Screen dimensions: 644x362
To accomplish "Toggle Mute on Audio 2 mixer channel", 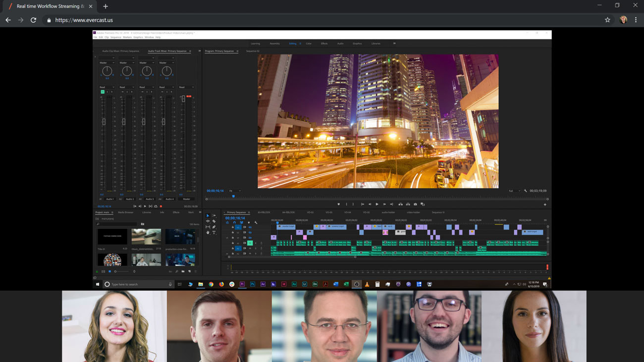I will pyautogui.click(x=122, y=92).
